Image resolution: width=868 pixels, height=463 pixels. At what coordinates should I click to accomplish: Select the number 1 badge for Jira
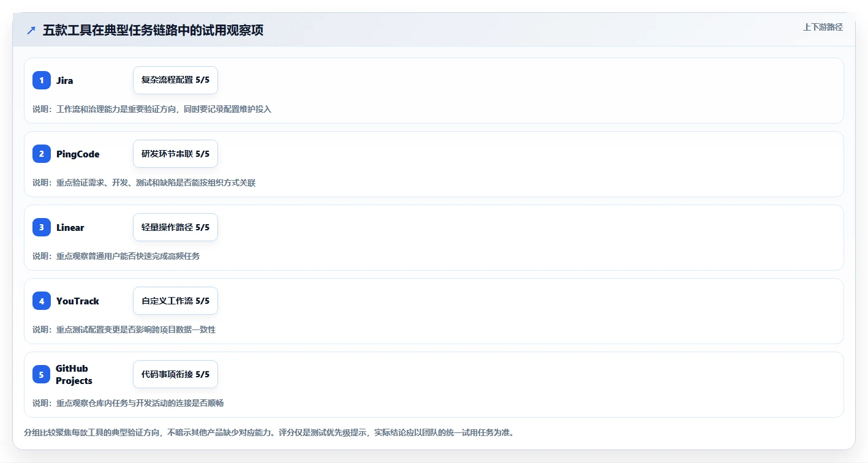point(42,80)
